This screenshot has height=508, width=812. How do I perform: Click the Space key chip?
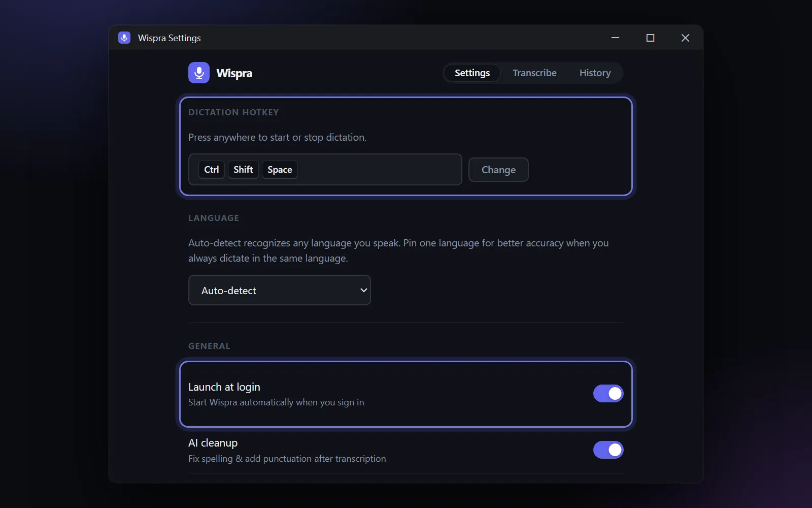(x=280, y=169)
